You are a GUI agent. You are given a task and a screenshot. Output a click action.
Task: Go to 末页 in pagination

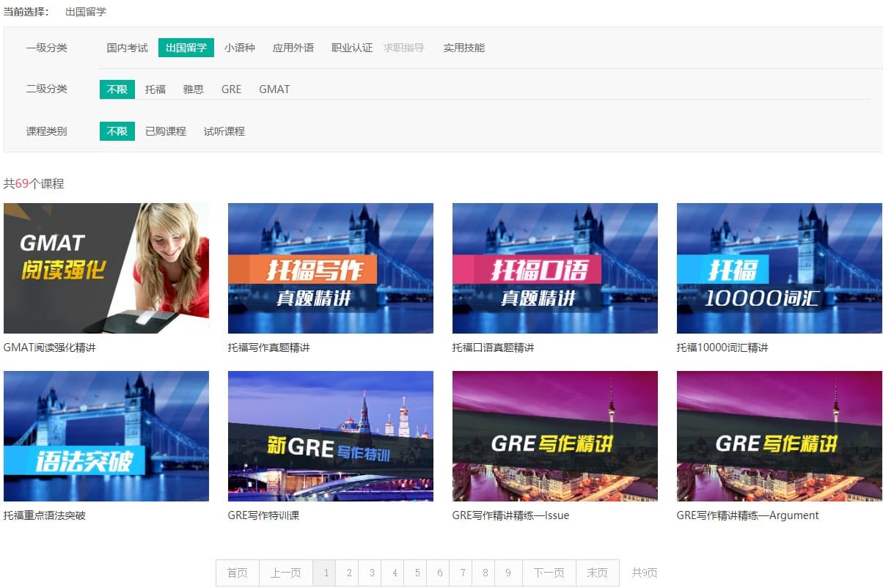(x=598, y=573)
